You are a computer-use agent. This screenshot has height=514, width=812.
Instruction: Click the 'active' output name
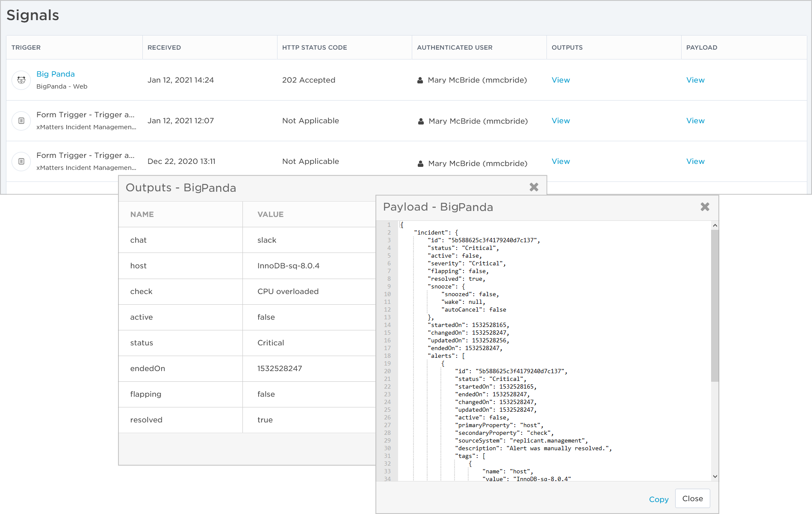(x=142, y=317)
